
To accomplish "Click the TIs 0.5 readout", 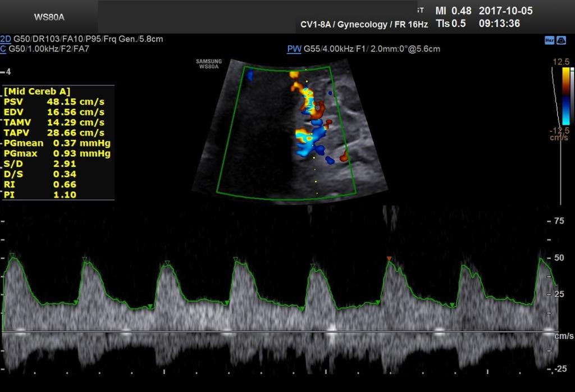I will [x=451, y=24].
